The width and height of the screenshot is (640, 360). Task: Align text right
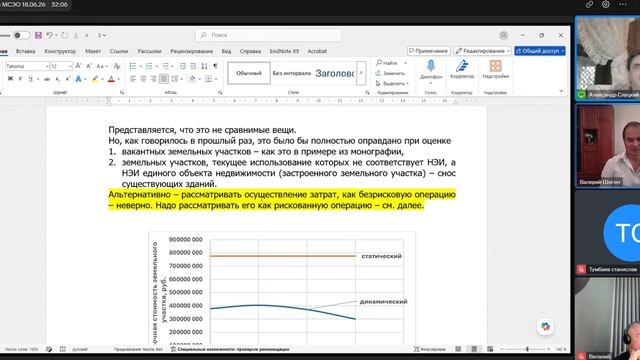point(153,79)
